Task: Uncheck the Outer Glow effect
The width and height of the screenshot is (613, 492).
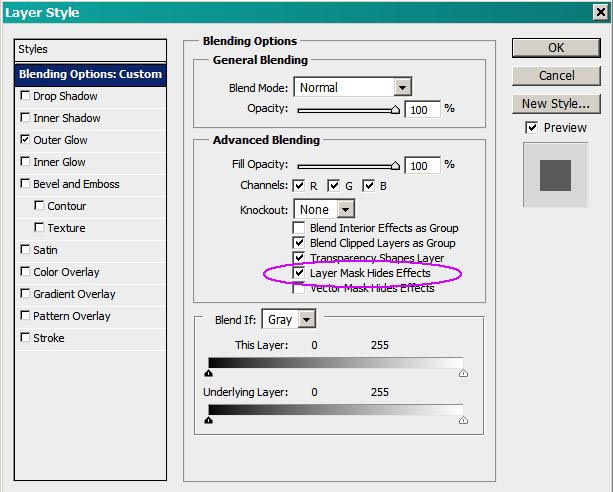Action: (x=25, y=141)
